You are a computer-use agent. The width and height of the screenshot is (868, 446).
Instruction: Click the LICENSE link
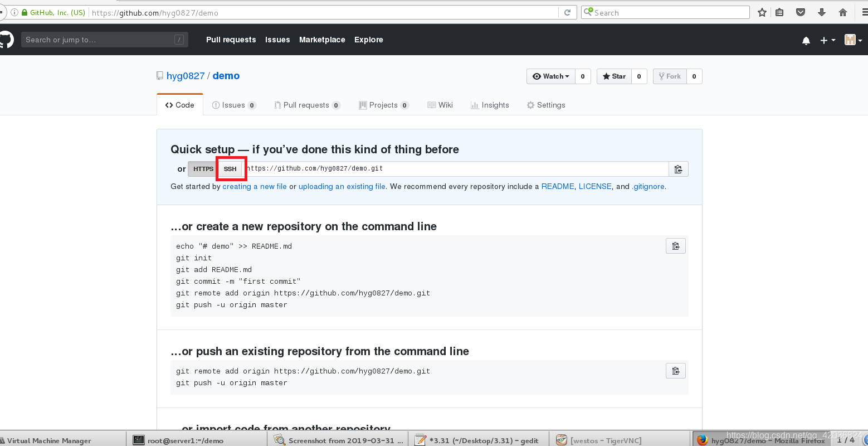pos(595,186)
